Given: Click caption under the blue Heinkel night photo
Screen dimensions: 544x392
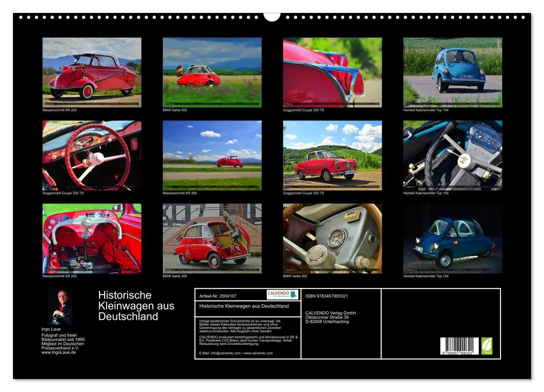Looking at the screenshot, I should pos(426,276).
